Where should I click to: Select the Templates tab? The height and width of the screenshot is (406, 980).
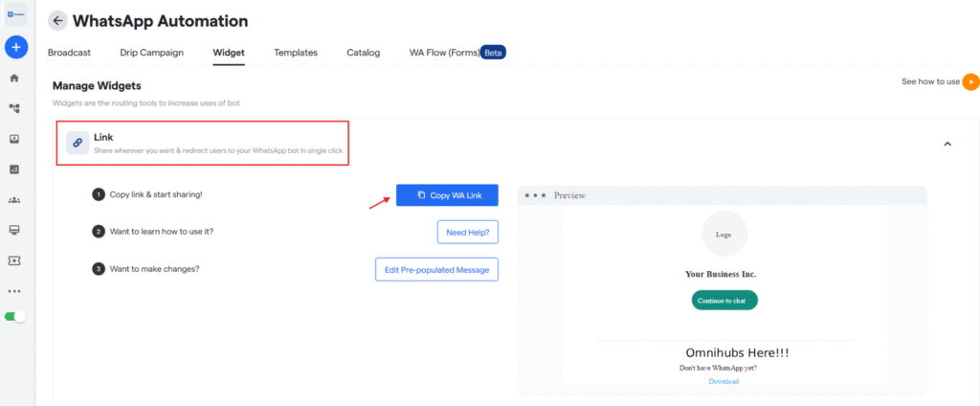(x=295, y=53)
